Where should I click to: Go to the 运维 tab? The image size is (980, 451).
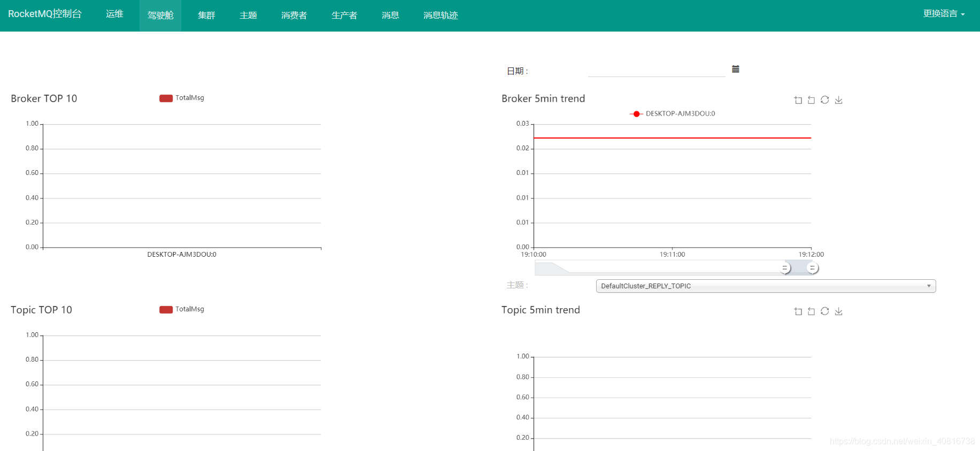[114, 14]
